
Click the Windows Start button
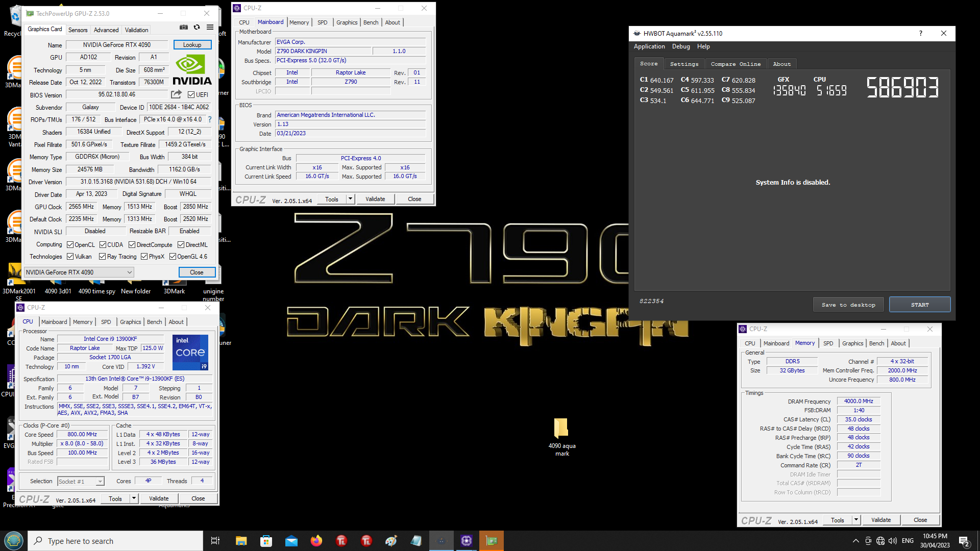(x=13, y=541)
